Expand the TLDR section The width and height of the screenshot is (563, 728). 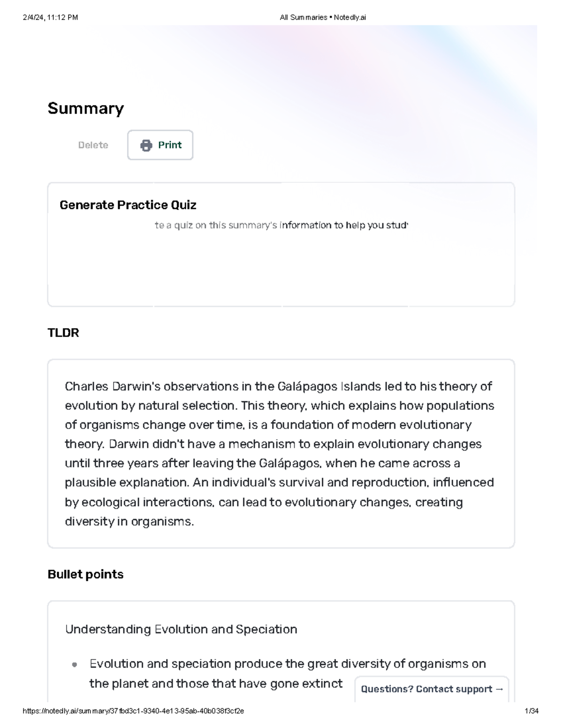pos(63,333)
